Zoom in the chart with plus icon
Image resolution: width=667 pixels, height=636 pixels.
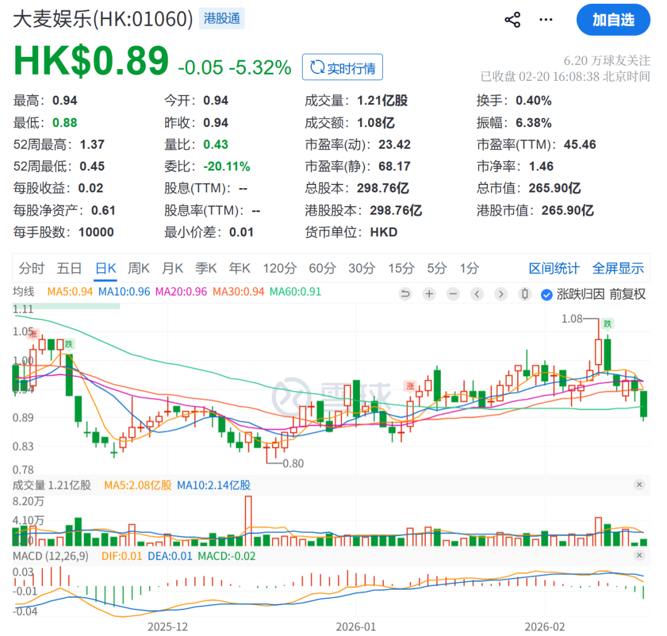[x=428, y=294]
